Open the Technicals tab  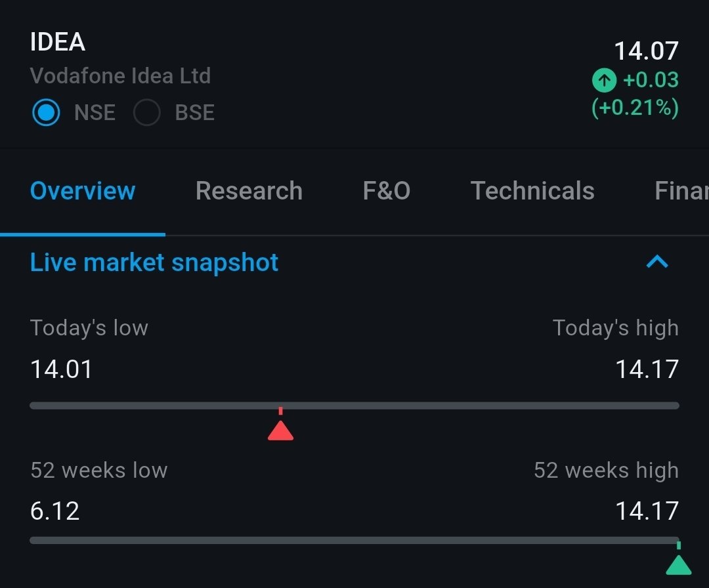pyautogui.click(x=532, y=191)
